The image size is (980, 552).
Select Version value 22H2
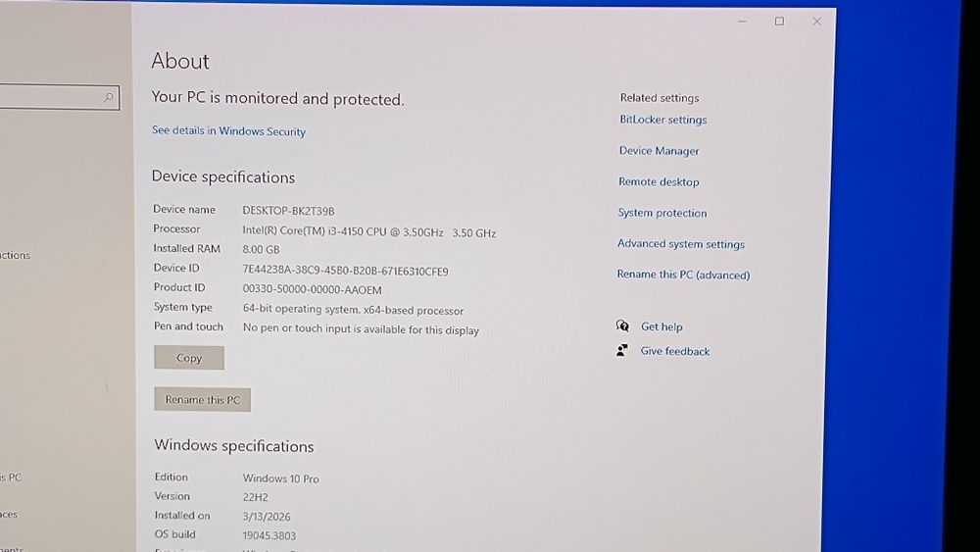click(255, 497)
